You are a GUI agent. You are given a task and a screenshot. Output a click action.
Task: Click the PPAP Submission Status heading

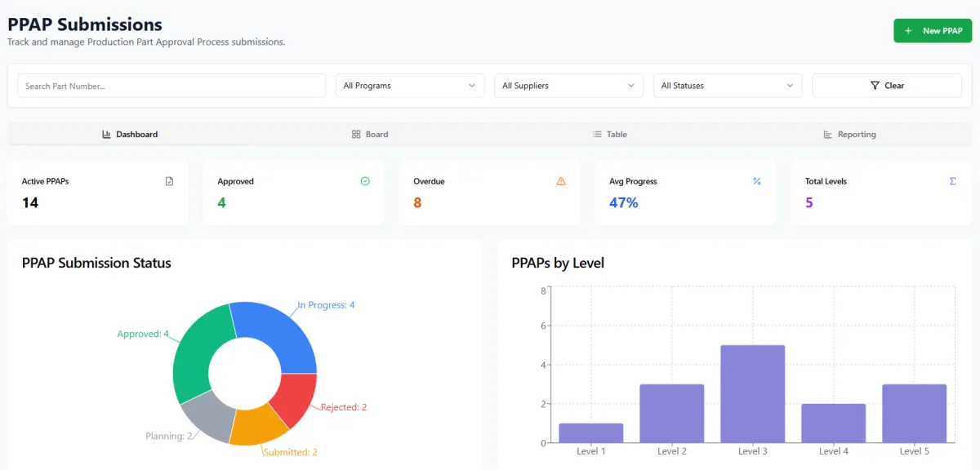(96, 263)
